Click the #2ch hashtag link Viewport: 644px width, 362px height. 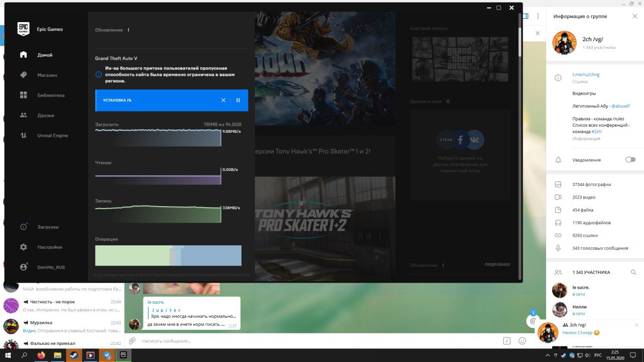pos(596,131)
